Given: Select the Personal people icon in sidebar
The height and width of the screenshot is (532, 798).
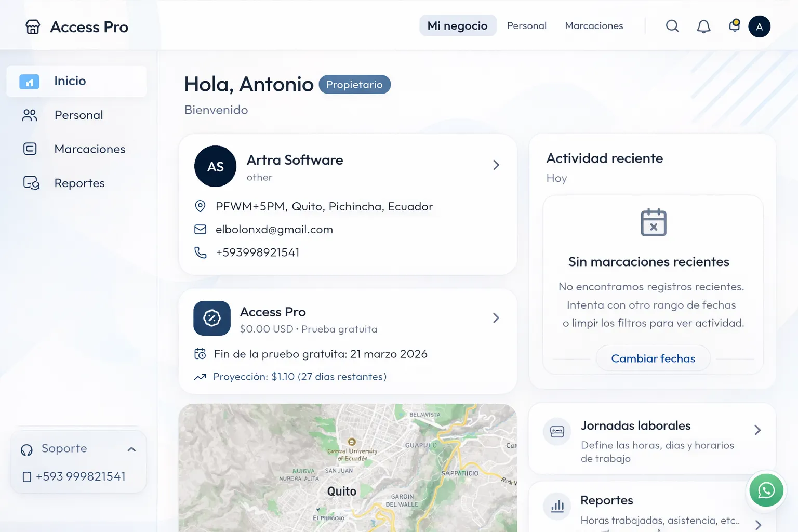Looking at the screenshot, I should click(30, 115).
